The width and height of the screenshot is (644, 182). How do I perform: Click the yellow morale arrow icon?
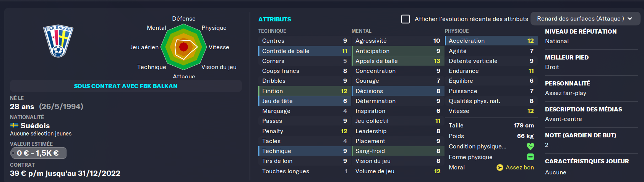500,168
